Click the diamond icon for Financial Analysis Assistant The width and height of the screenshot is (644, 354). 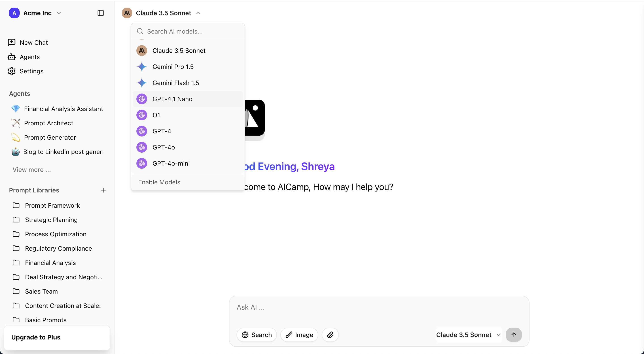coord(15,109)
